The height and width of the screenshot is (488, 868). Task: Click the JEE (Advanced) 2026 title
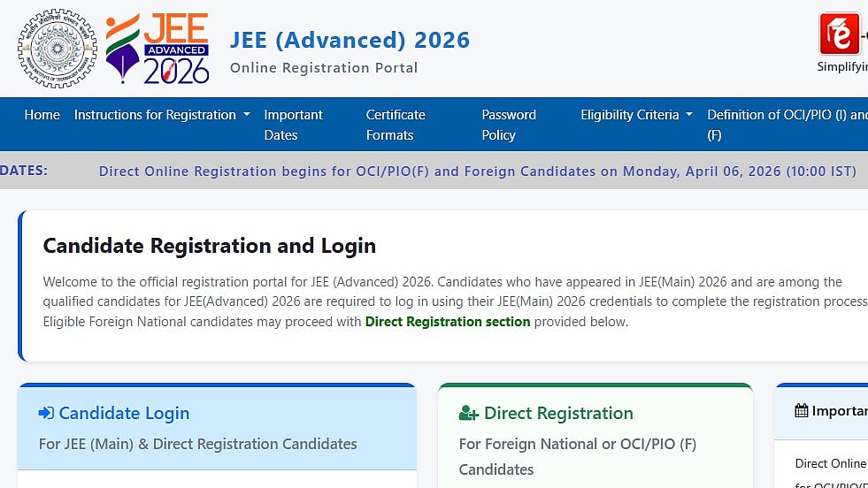click(x=350, y=40)
